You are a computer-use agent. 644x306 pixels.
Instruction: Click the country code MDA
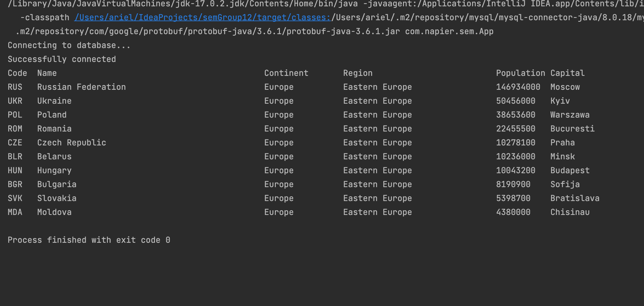(15, 212)
